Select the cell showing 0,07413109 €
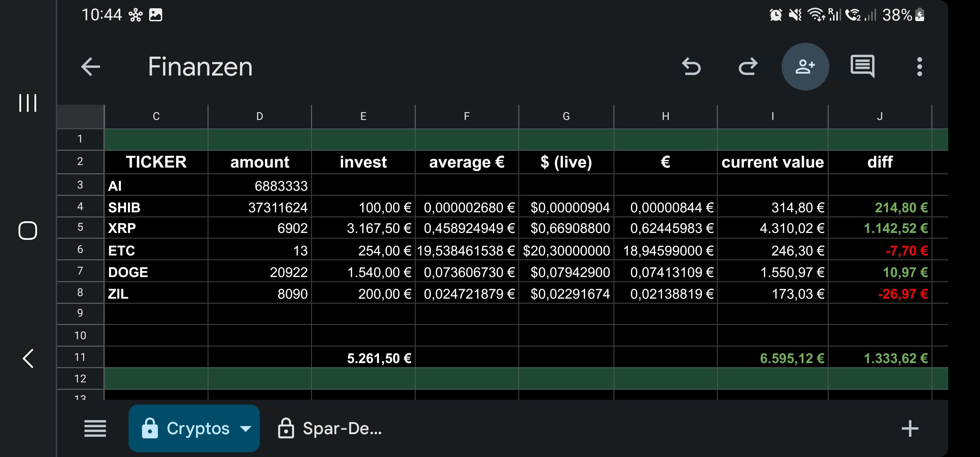Image resolution: width=980 pixels, height=457 pixels. 665,271
